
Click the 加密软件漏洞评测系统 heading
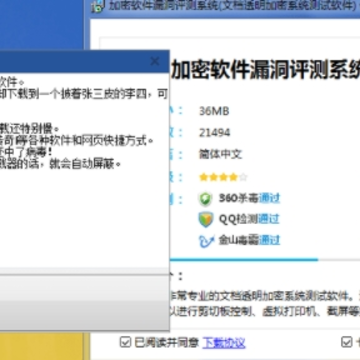pyautogui.click(x=265, y=71)
